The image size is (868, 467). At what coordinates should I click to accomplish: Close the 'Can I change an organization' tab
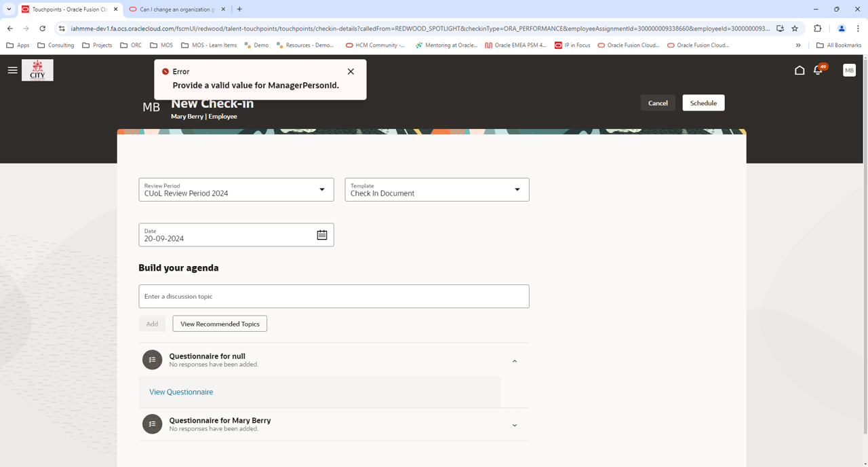click(x=223, y=10)
